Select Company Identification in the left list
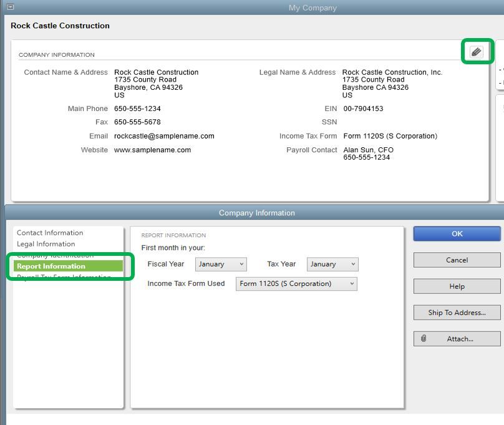 [56, 256]
